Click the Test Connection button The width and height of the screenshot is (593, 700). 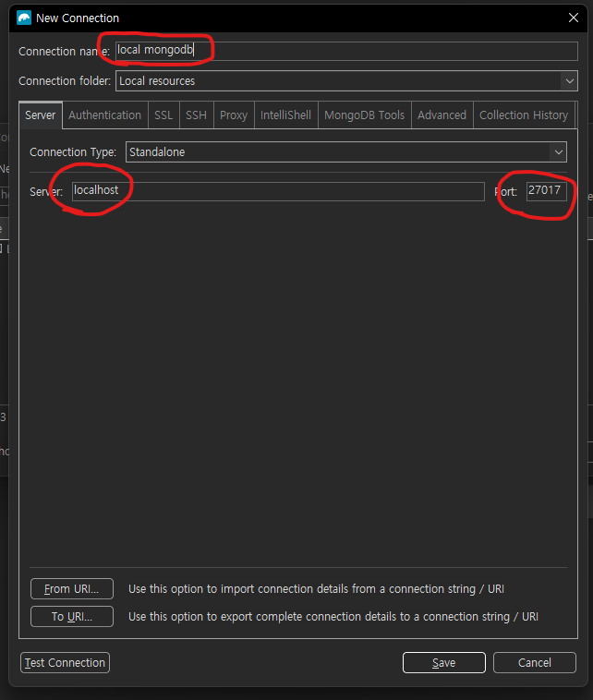click(x=66, y=662)
